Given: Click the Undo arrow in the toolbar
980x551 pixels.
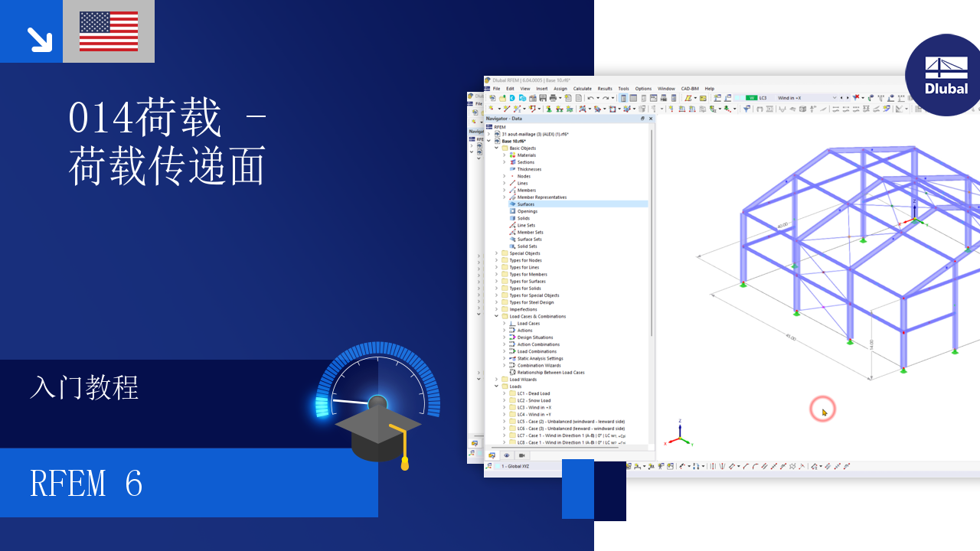Looking at the screenshot, I should (x=590, y=97).
